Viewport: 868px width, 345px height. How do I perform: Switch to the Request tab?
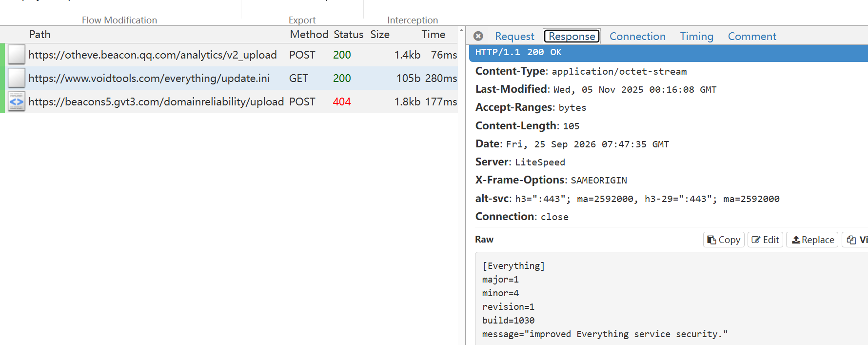(514, 36)
